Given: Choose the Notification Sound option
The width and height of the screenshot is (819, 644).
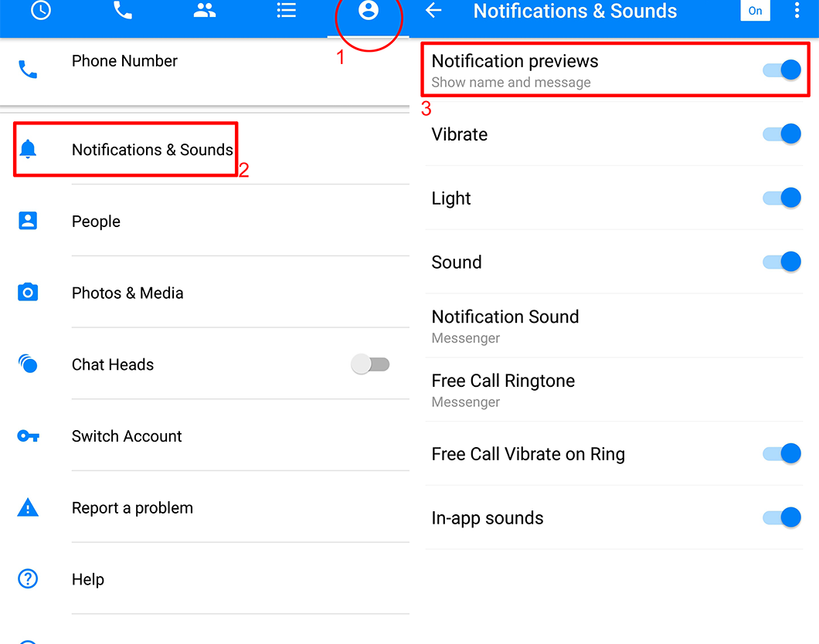Looking at the screenshot, I should (614, 326).
